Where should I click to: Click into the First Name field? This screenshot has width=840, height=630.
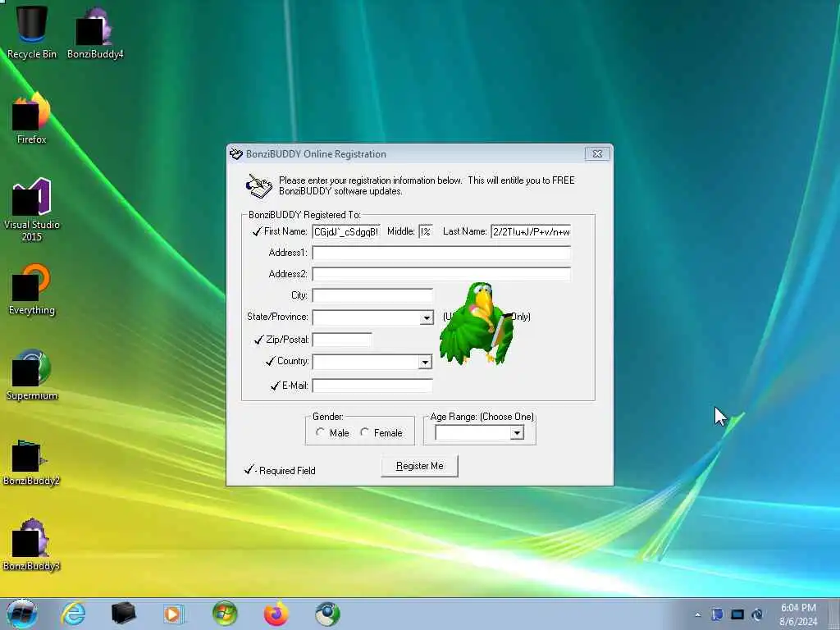pyautogui.click(x=346, y=231)
